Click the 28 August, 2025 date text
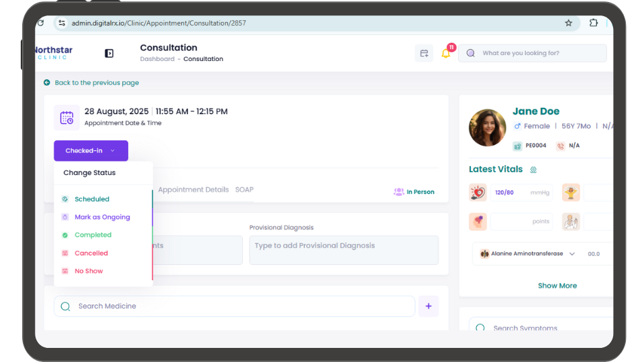644x362 pixels. [117, 111]
